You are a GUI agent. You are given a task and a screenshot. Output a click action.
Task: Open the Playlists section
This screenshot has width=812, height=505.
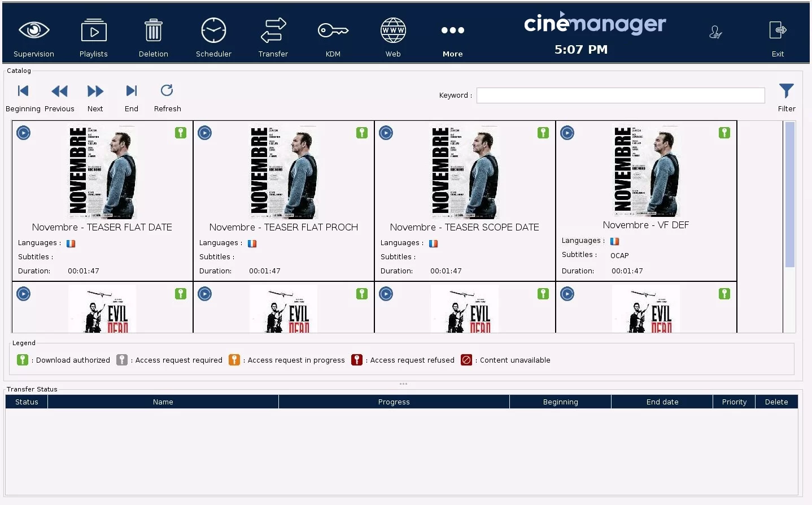pyautogui.click(x=94, y=31)
